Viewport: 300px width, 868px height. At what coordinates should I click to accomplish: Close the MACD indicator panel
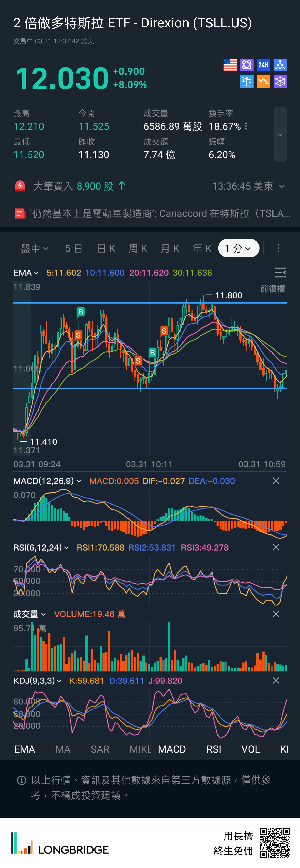pyautogui.click(x=276, y=481)
